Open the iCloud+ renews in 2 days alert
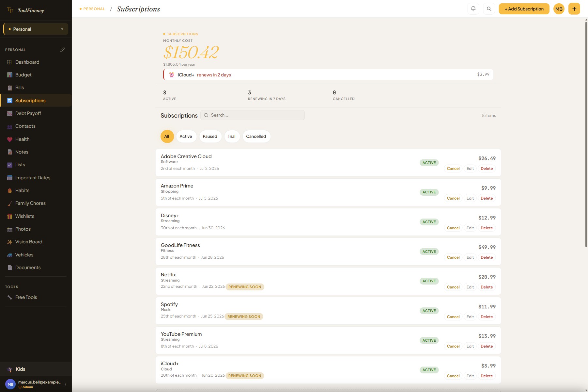The image size is (588, 392). 328,74
